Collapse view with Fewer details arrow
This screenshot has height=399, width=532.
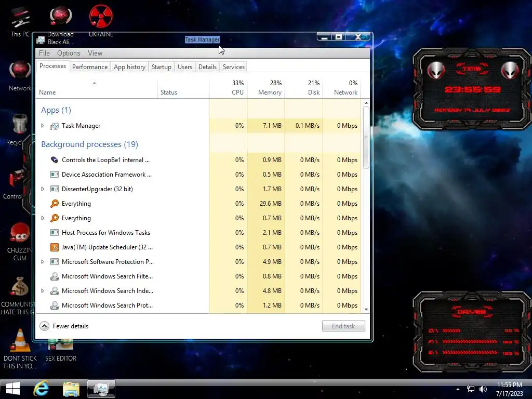click(x=45, y=326)
